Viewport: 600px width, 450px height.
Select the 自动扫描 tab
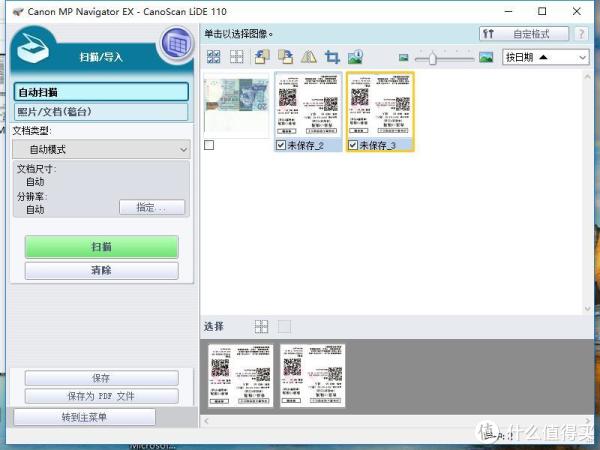pyautogui.click(x=101, y=92)
